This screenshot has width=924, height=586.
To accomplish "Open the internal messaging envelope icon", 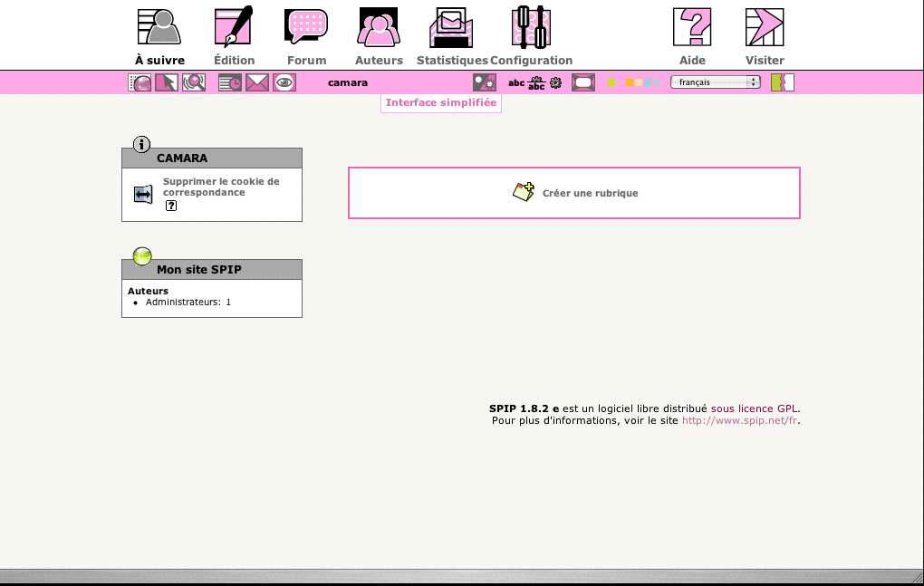I will 257,82.
